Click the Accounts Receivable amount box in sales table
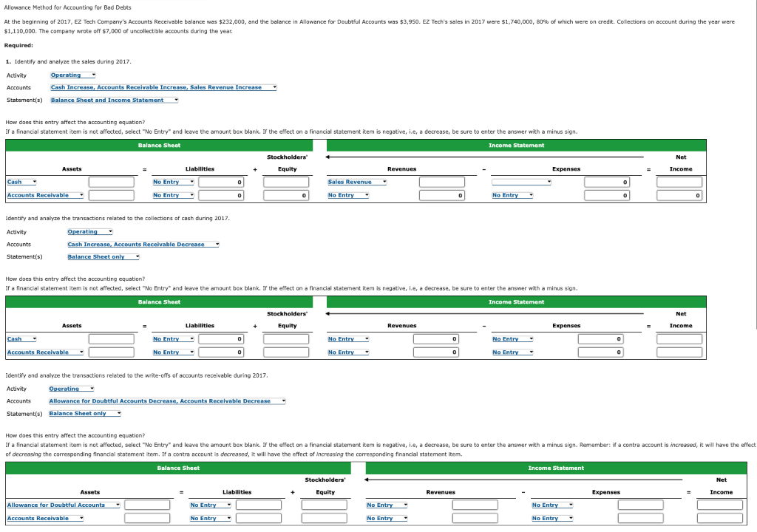757x532 pixels. click(x=112, y=195)
